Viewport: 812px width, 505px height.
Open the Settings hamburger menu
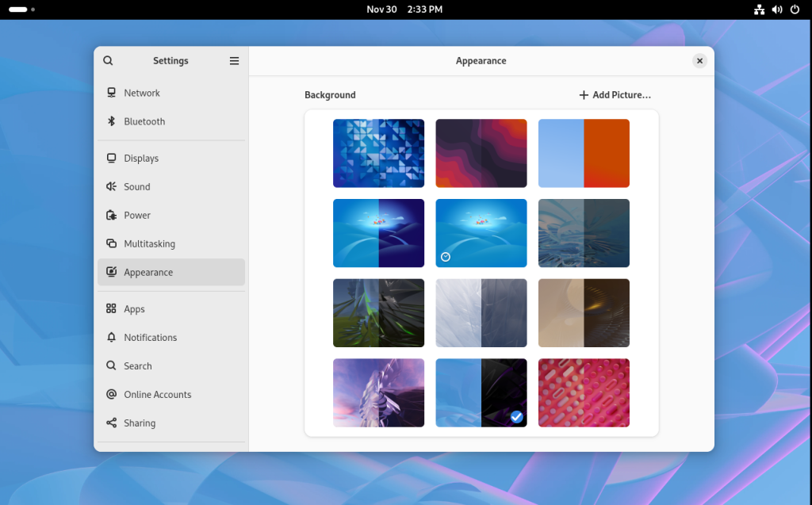[234, 61]
